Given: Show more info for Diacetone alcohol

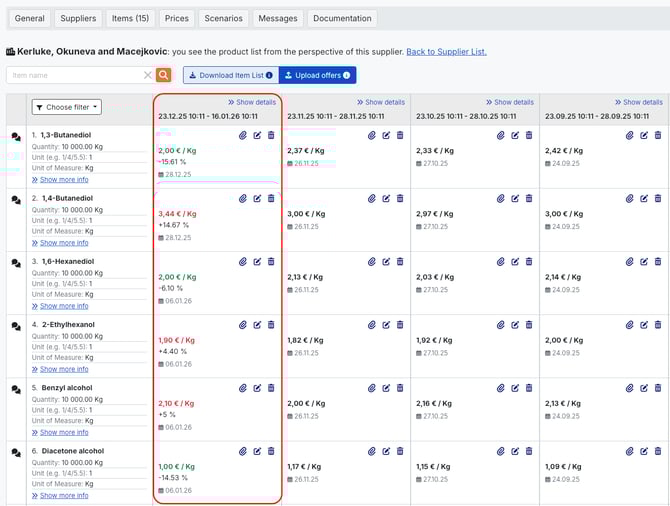Looking at the screenshot, I should coord(60,495).
